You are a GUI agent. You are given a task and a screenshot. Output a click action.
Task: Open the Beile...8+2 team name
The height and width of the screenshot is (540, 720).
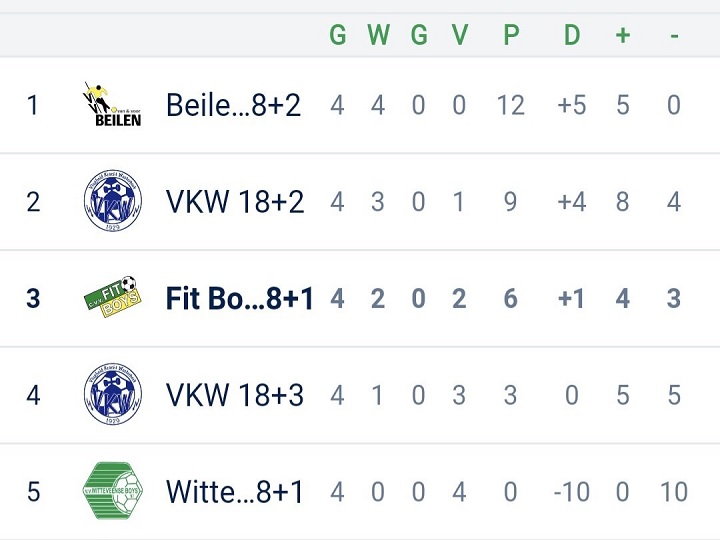pyautogui.click(x=233, y=105)
